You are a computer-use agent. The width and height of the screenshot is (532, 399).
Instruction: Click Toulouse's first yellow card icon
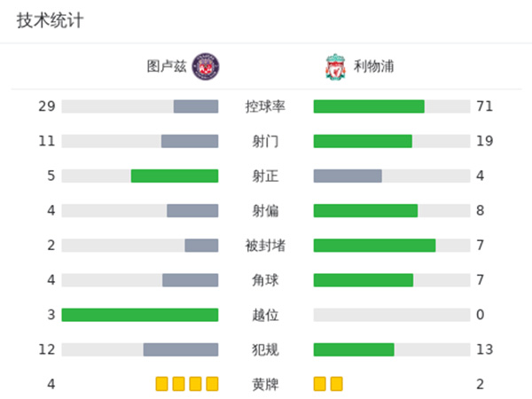[161, 384]
